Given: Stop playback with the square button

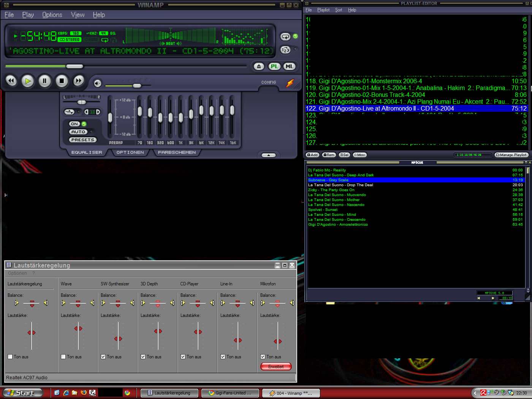Looking at the screenshot, I should pyautogui.click(x=62, y=81).
